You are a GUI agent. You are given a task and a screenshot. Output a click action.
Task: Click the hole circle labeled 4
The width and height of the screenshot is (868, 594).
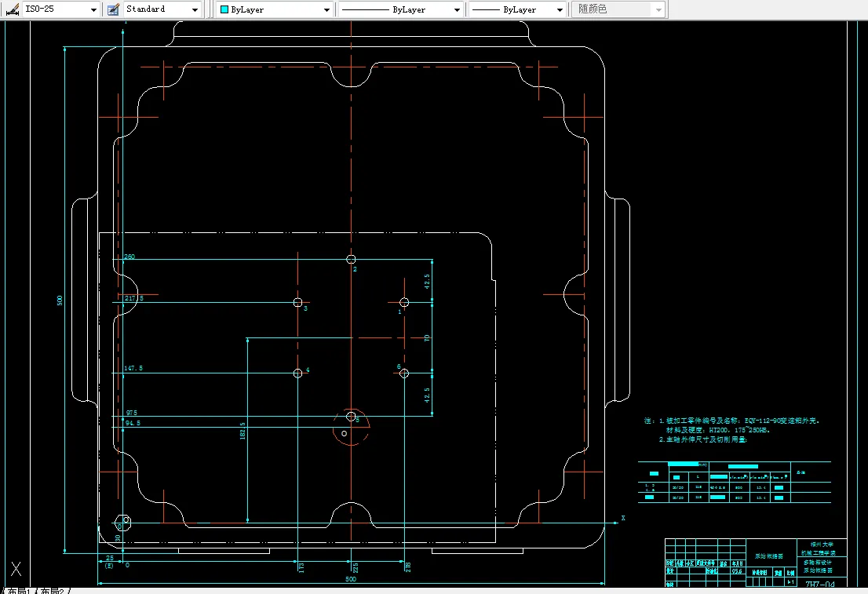(x=297, y=374)
